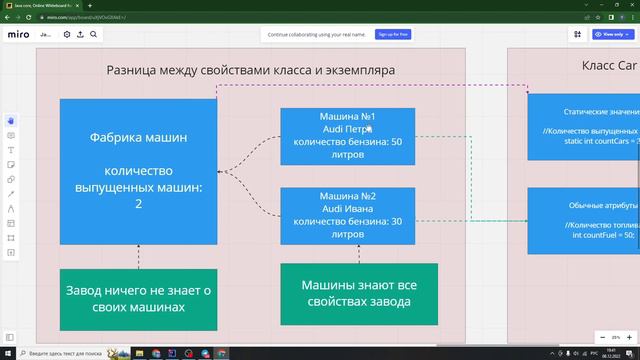Go forward in browser history

click(18, 18)
